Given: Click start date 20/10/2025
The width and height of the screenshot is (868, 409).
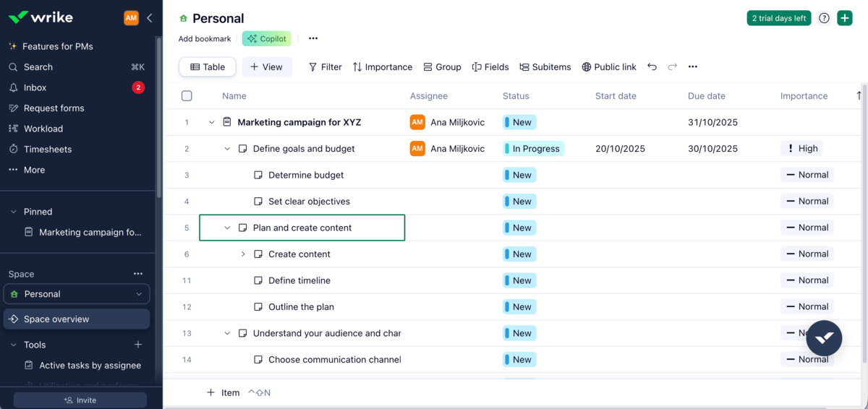Looking at the screenshot, I should point(620,149).
